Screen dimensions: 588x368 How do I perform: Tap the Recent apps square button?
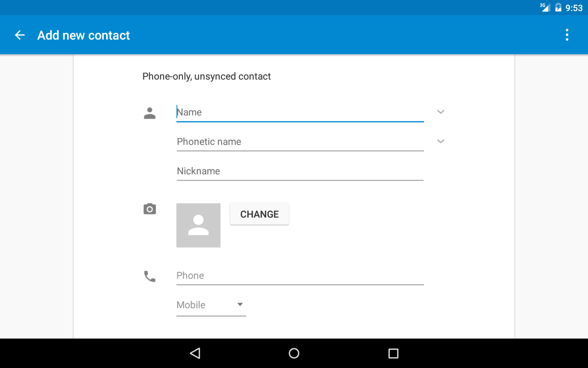pyautogui.click(x=393, y=353)
